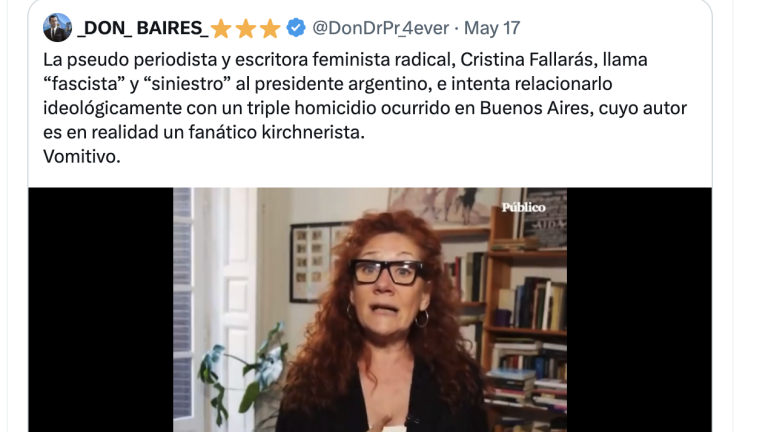Click the blue verified checkmark badge

pyautogui.click(x=296, y=27)
